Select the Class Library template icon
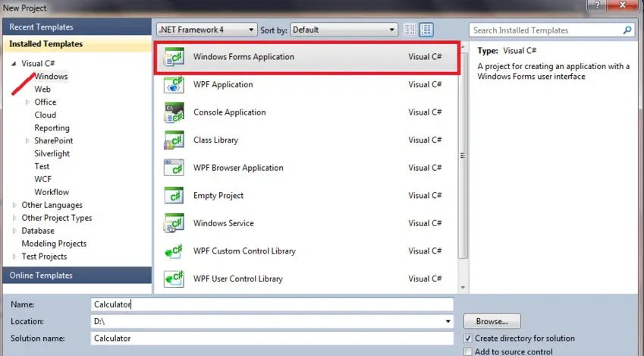This screenshot has width=644, height=356. coord(173,140)
